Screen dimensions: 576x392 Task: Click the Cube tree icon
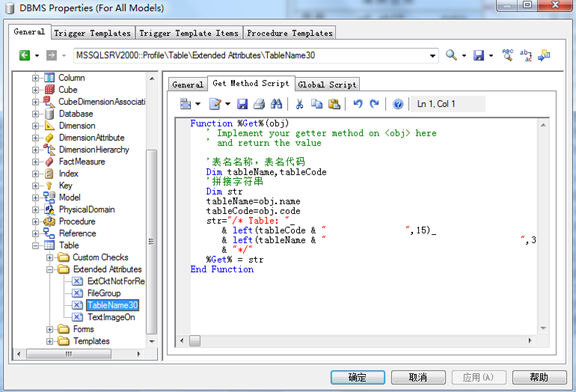click(50, 90)
